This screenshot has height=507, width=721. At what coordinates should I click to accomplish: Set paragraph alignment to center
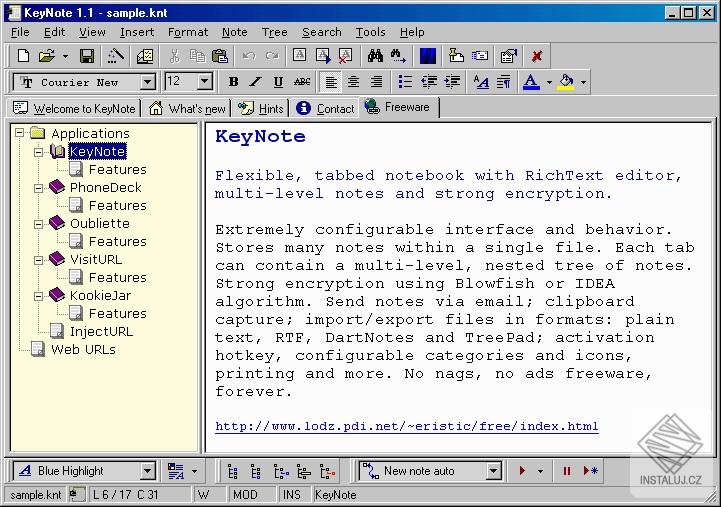353,82
